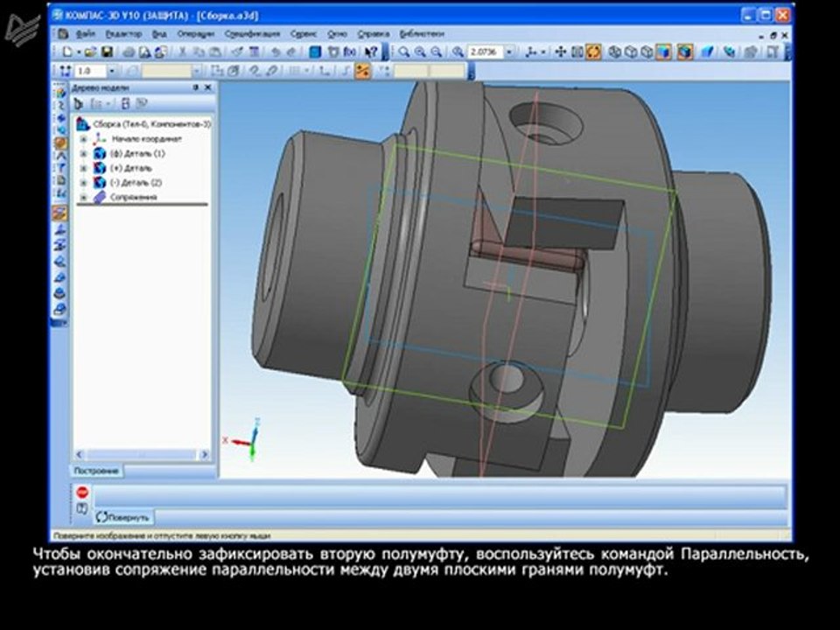Switch to hidden lines removed display
The width and height of the screenshot is (840, 630).
point(631,52)
